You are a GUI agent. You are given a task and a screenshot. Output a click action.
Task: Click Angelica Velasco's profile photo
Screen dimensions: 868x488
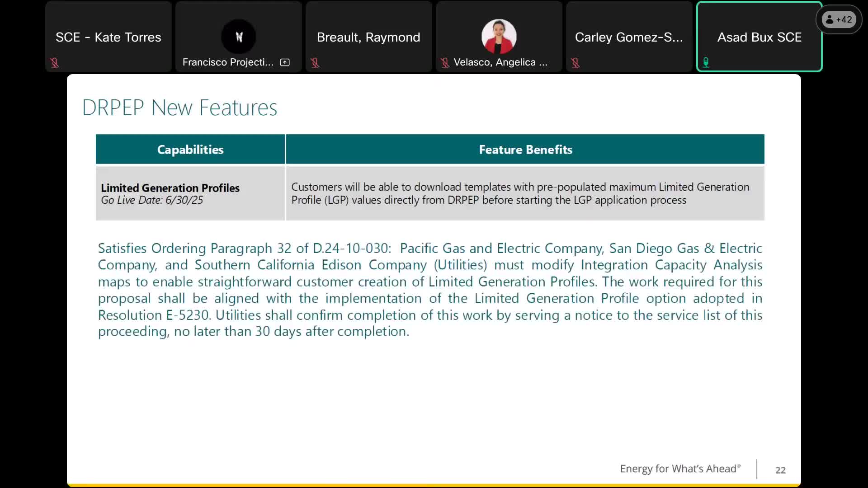pyautogui.click(x=499, y=37)
